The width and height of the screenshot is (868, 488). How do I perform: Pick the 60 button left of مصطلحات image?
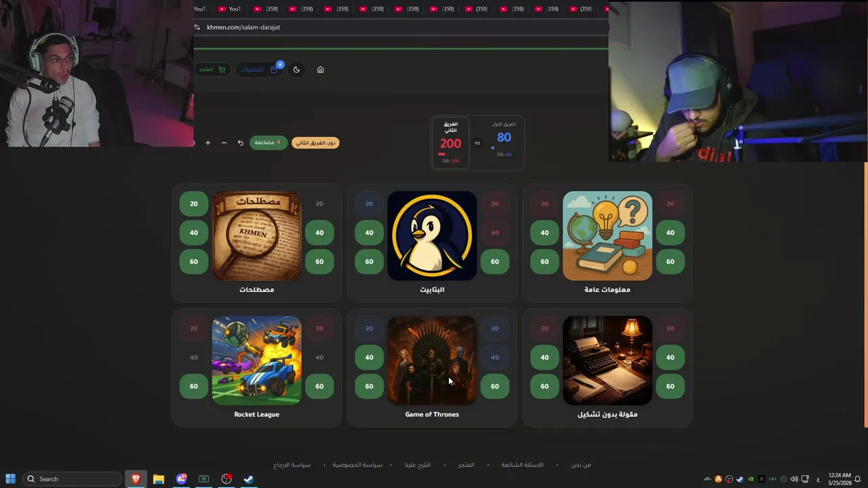[x=194, y=262]
